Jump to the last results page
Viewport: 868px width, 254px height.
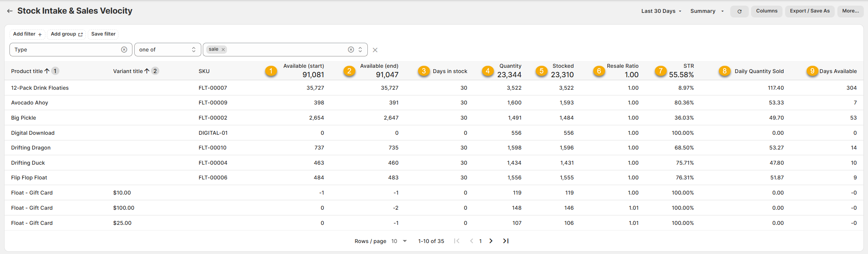click(506, 241)
